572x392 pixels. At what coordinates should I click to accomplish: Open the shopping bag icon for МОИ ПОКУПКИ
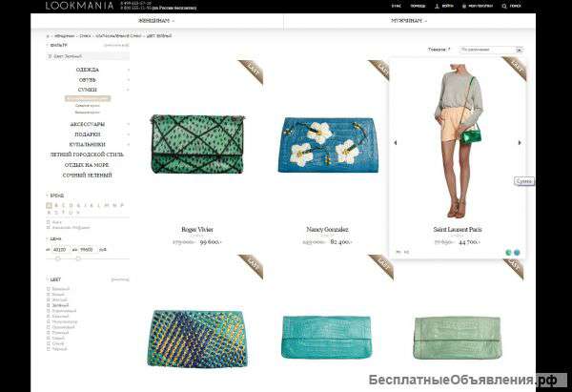click(464, 7)
